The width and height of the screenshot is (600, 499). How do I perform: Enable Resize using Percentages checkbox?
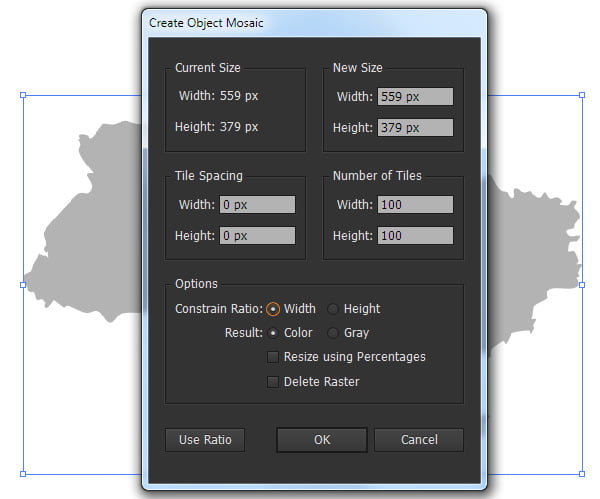pyautogui.click(x=273, y=357)
